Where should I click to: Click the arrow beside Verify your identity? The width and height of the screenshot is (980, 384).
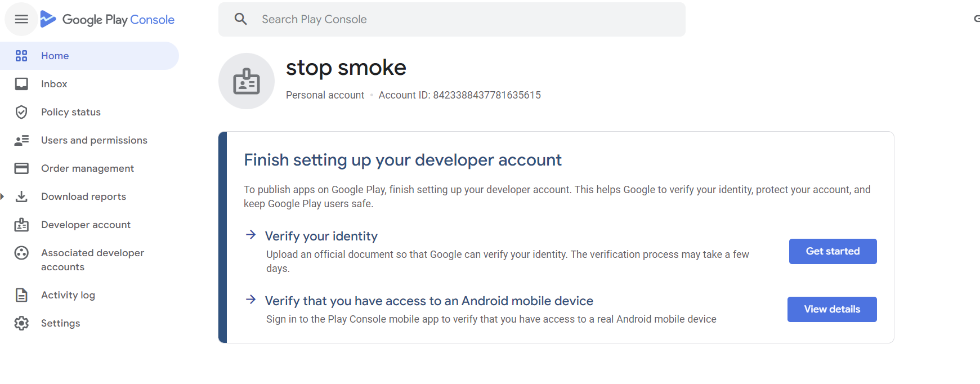click(x=251, y=235)
